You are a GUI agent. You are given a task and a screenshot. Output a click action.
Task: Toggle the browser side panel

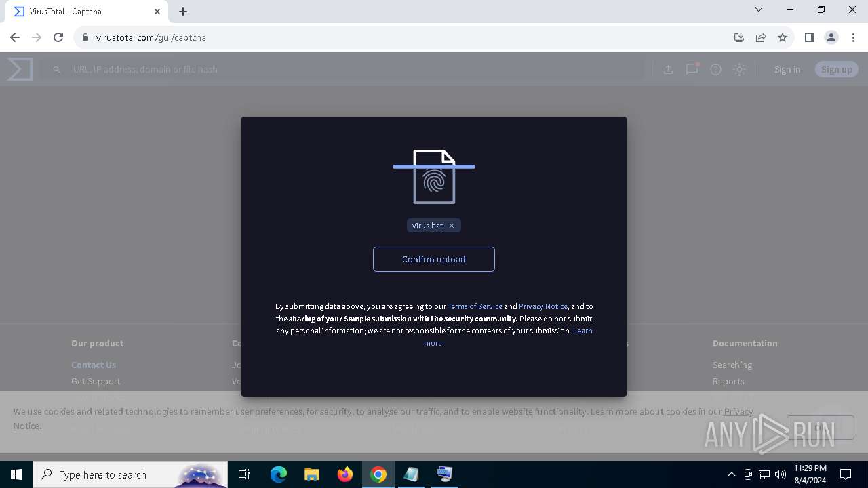coord(809,37)
